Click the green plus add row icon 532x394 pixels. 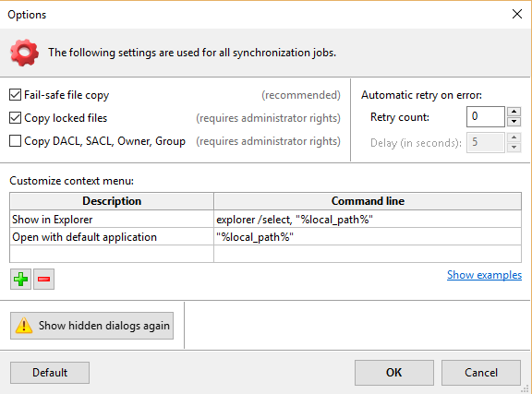20,279
